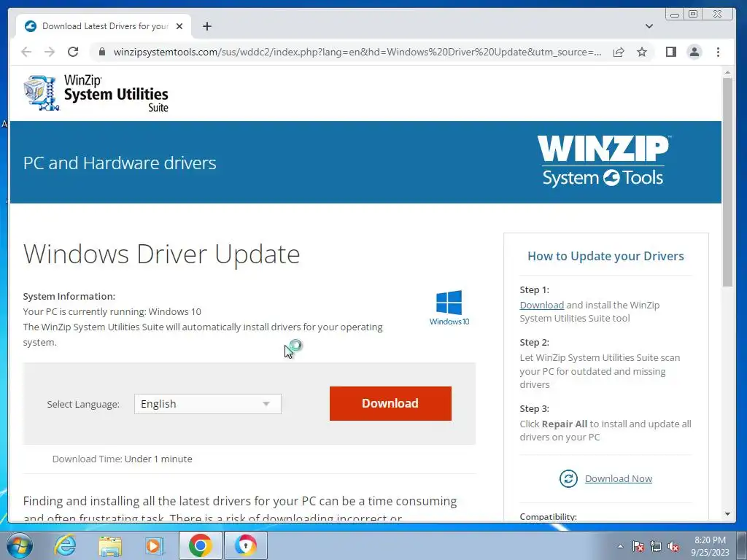The height and width of the screenshot is (560, 747).
Task: Click the muted volume tray icon
Action: (673, 546)
